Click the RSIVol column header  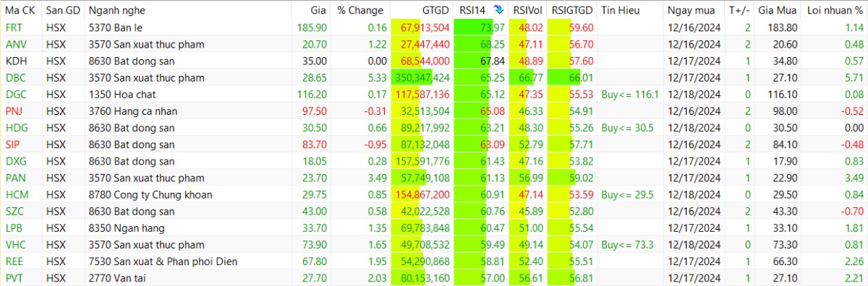(x=527, y=10)
